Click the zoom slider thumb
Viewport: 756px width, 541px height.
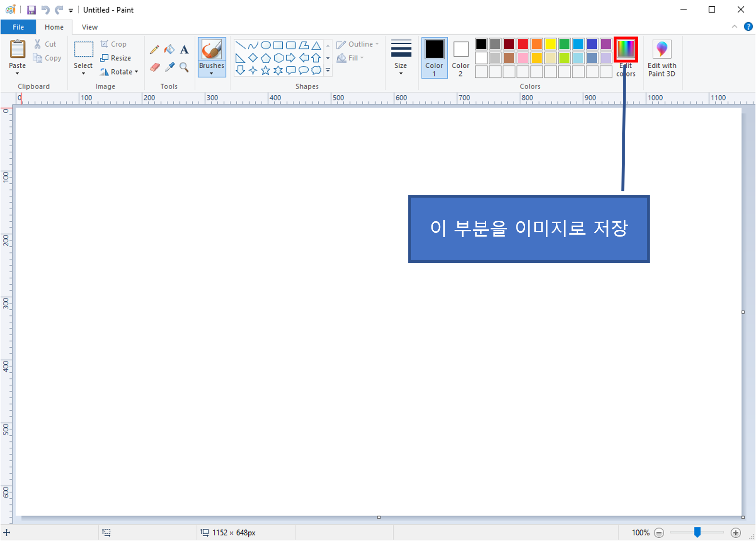point(697,532)
